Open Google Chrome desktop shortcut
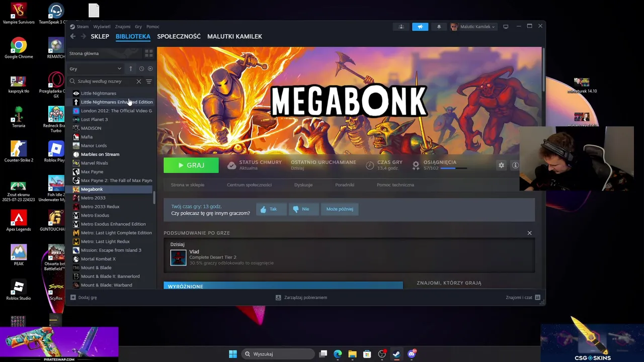The image size is (644, 362). click(19, 48)
